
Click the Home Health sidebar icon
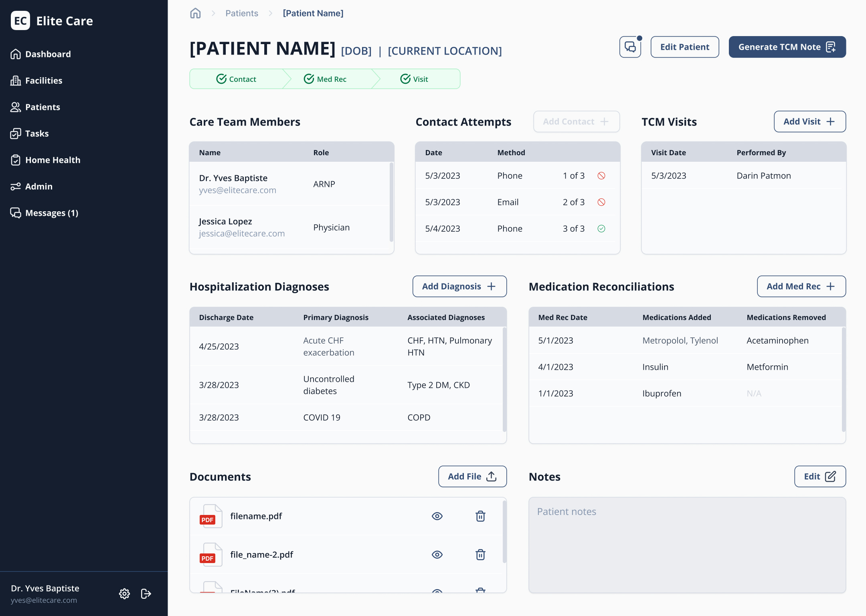pos(16,160)
